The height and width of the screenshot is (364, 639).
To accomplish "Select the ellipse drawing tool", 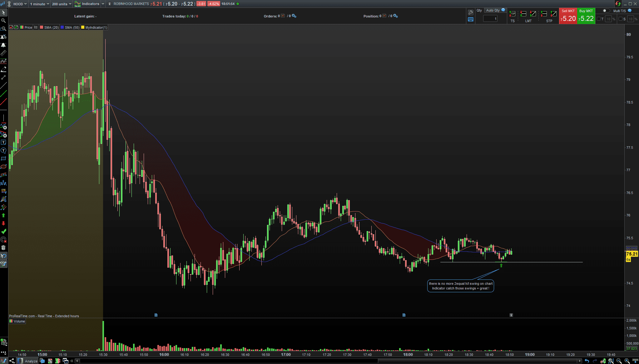I will point(3,167).
